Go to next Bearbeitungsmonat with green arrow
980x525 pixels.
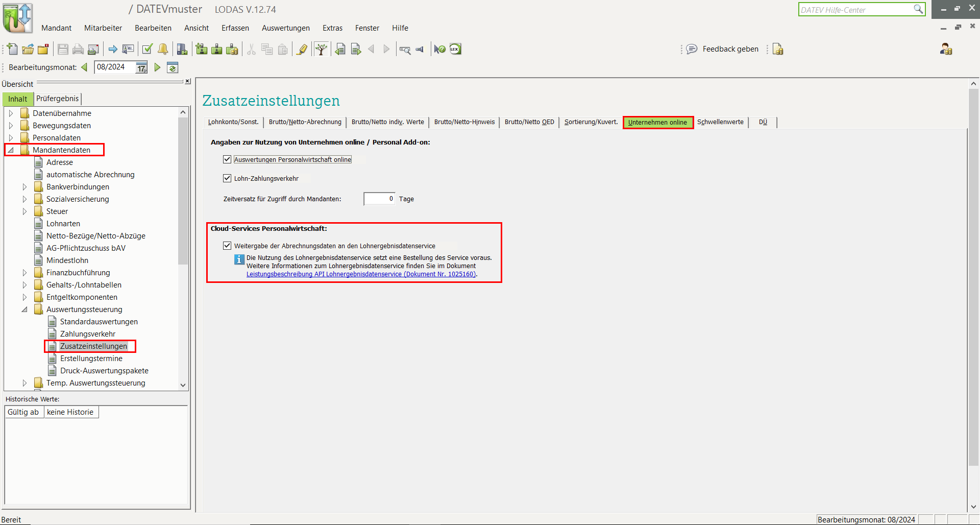click(158, 67)
